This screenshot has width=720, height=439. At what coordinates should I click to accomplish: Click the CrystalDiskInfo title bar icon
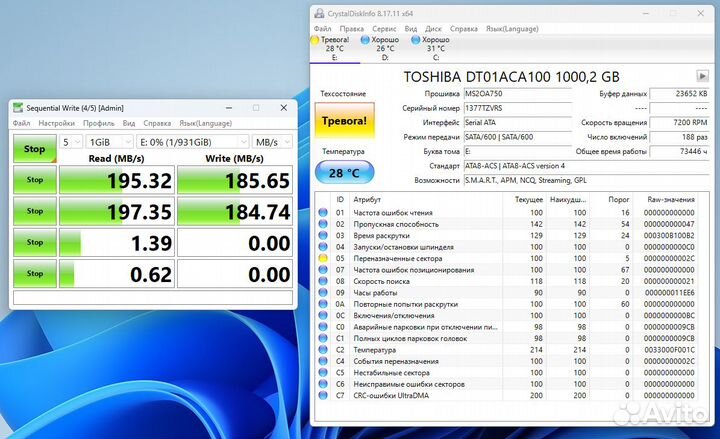point(319,14)
